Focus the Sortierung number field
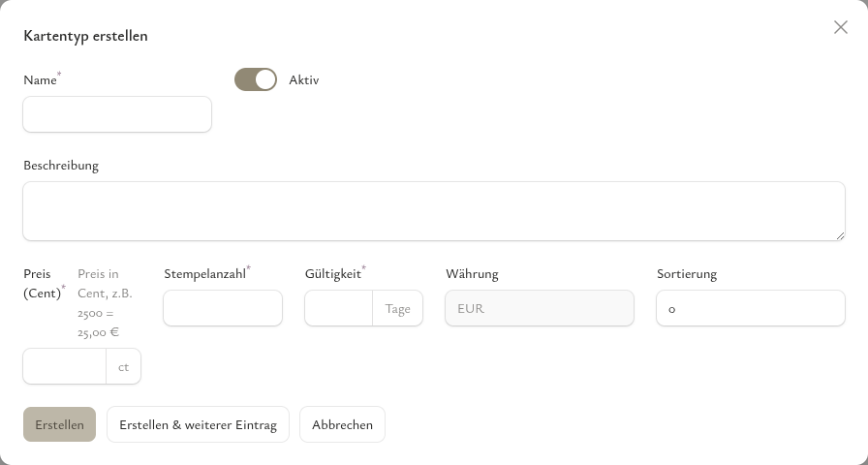The height and width of the screenshot is (465, 868). (x=751, y=308)
